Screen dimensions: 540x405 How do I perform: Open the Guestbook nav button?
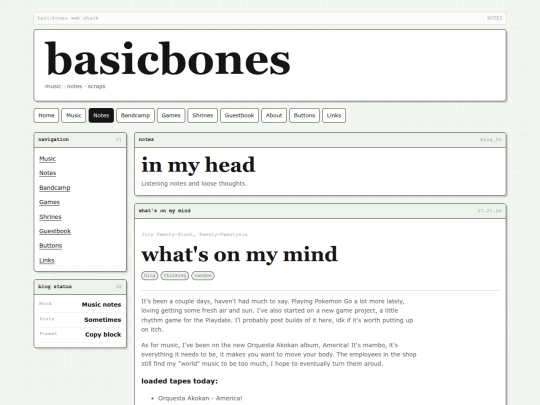(239, 115)
